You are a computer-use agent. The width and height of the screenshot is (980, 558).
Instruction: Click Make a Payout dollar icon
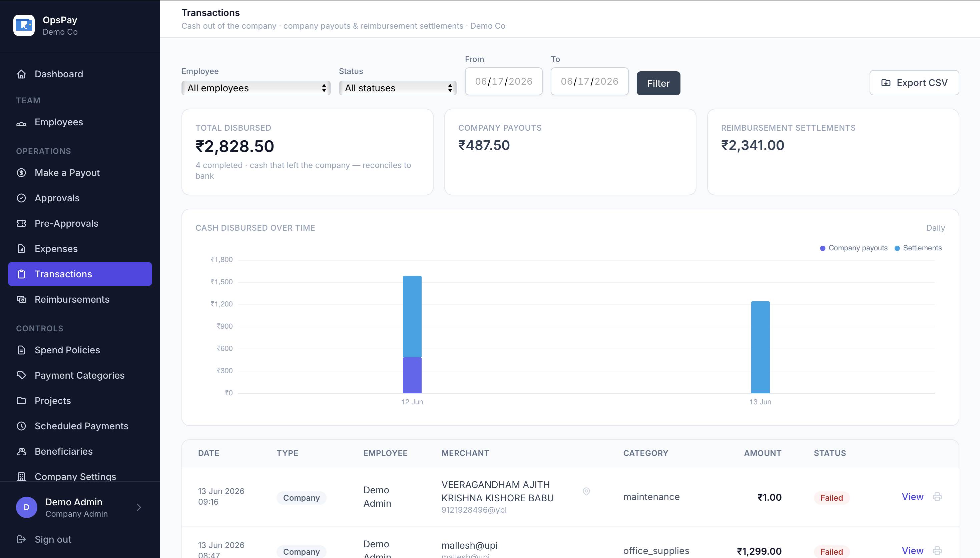pos(21,173)
